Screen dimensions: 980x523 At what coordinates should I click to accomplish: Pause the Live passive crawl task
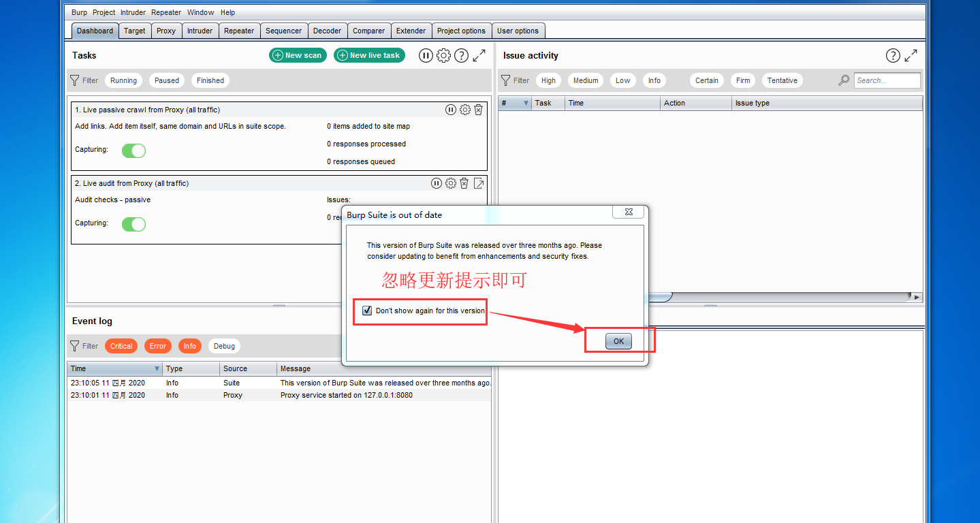[451, 110]
